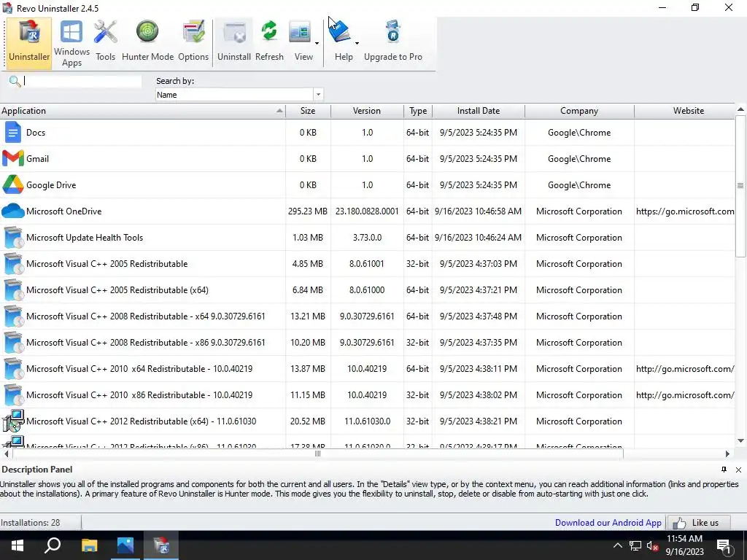Viewport: 747px width, 560px height.
Task: Click vertical scrollbar up arrow
Action: (x=740, y=109)
